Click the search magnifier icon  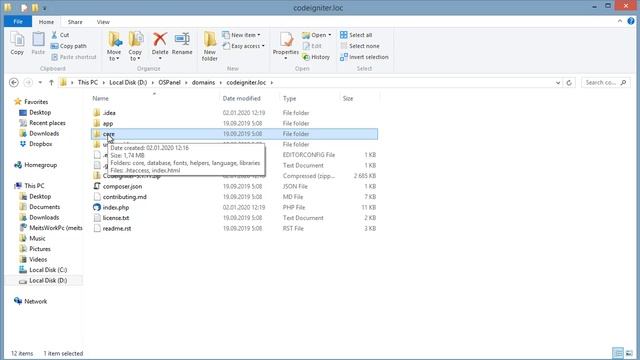tap(623, 82)
